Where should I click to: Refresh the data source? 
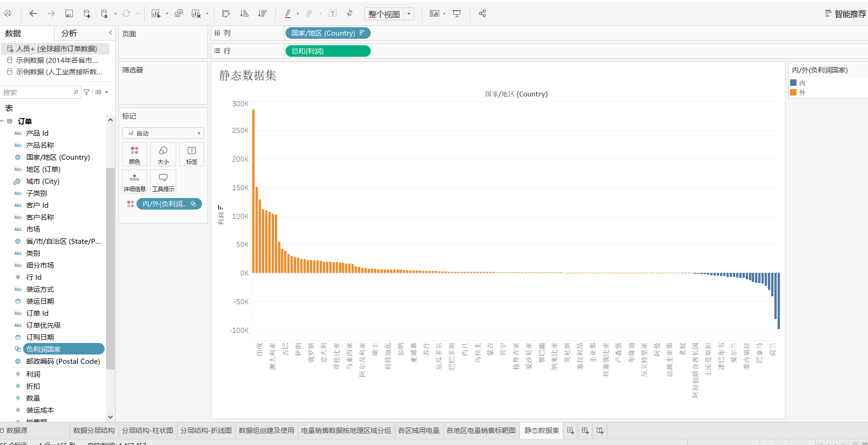pyautogui.click(x=126, y=13)
